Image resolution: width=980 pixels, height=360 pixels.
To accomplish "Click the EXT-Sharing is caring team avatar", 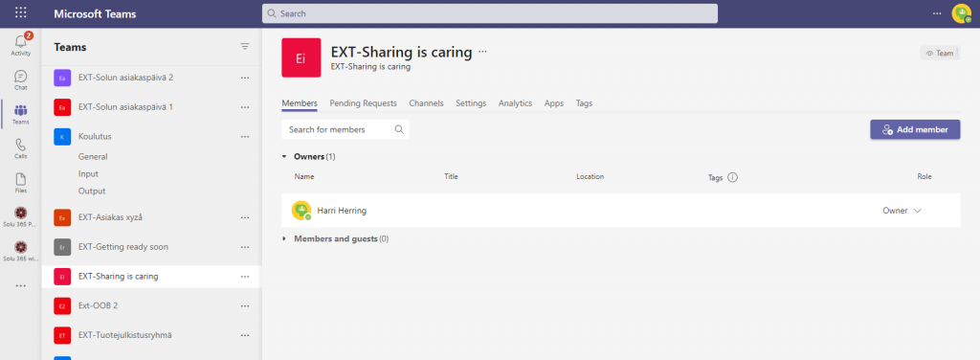I will coord(301,57).
